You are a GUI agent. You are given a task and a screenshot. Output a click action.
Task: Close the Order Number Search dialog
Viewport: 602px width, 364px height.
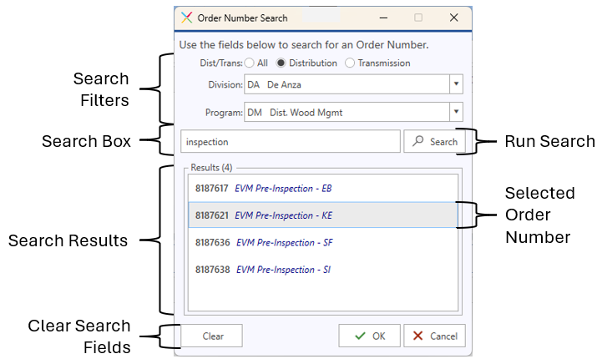454,18
